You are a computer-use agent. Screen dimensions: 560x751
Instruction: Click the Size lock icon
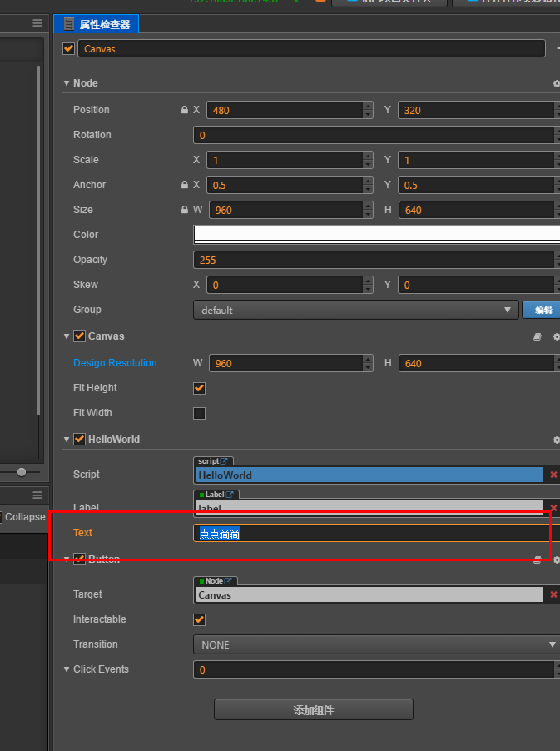184,209
